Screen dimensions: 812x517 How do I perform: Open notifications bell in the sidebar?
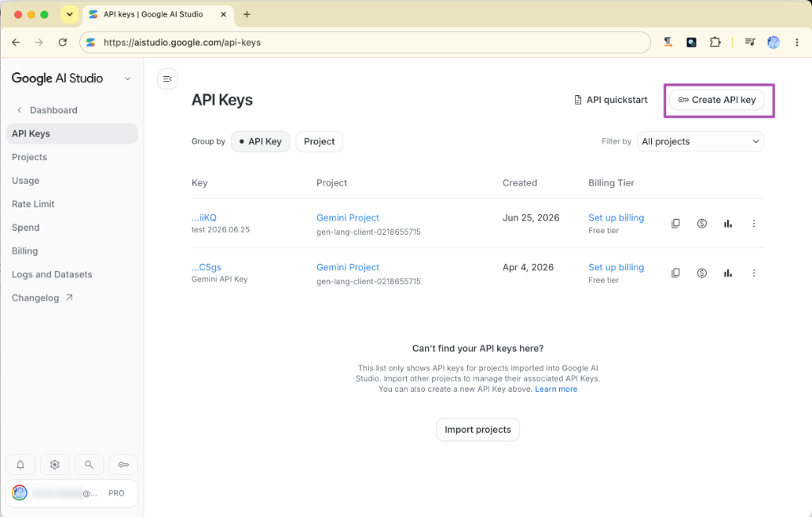coord(20,465)
